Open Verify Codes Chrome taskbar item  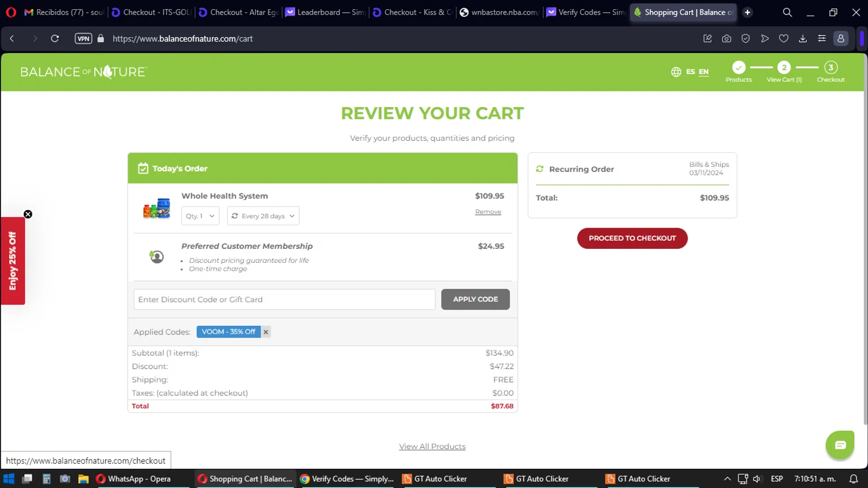pyautogui.click(x=347, y=479)
